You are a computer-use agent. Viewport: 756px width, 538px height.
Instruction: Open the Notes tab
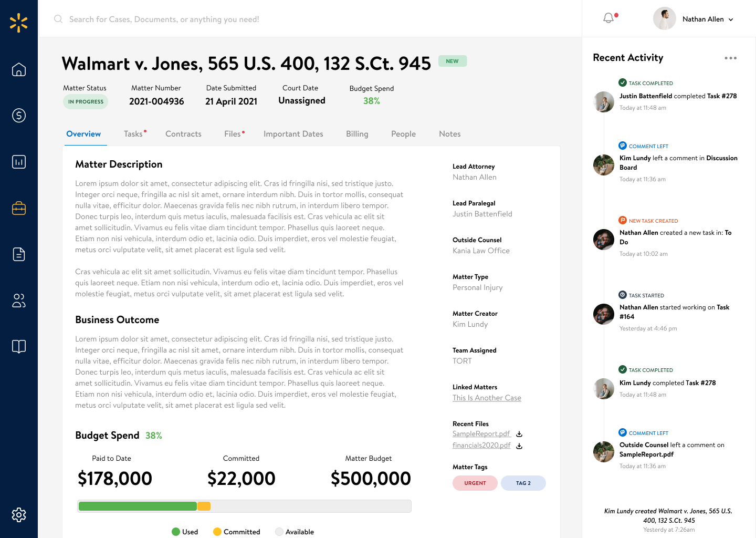coord(450,134)
